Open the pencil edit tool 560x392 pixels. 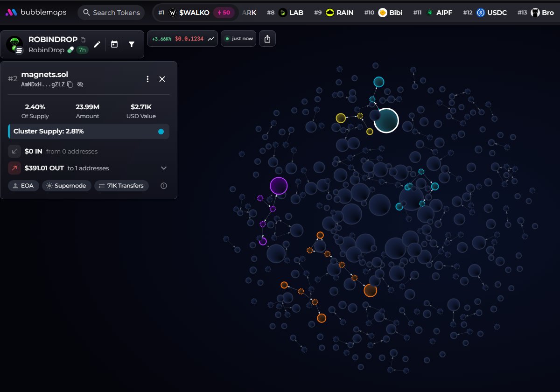pos(97,44)
